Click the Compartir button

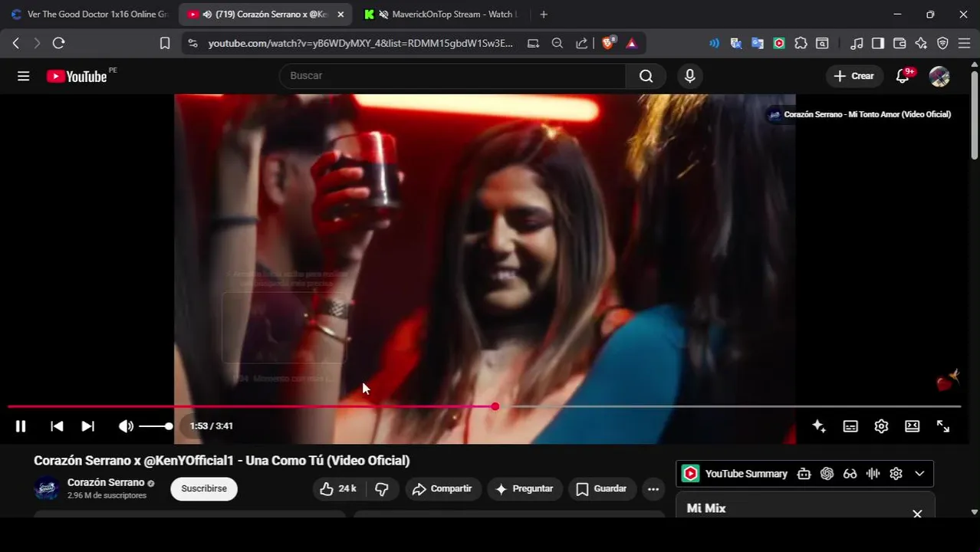(442, 489)
